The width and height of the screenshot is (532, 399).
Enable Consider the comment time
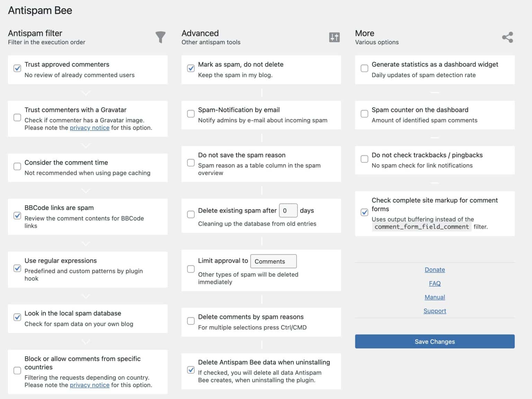point(17,166)
